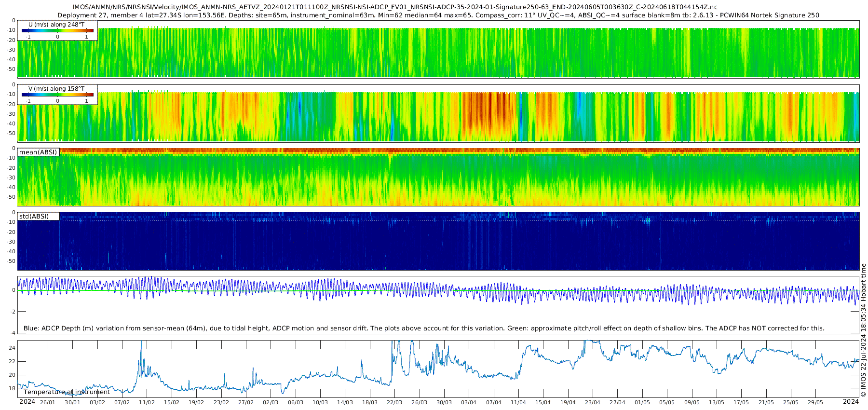Click the 15/02 date tick label

tap(172, 402)
